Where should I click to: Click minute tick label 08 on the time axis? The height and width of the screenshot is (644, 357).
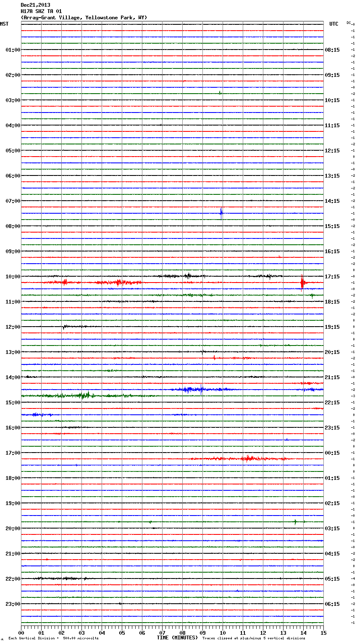point(182,633)
